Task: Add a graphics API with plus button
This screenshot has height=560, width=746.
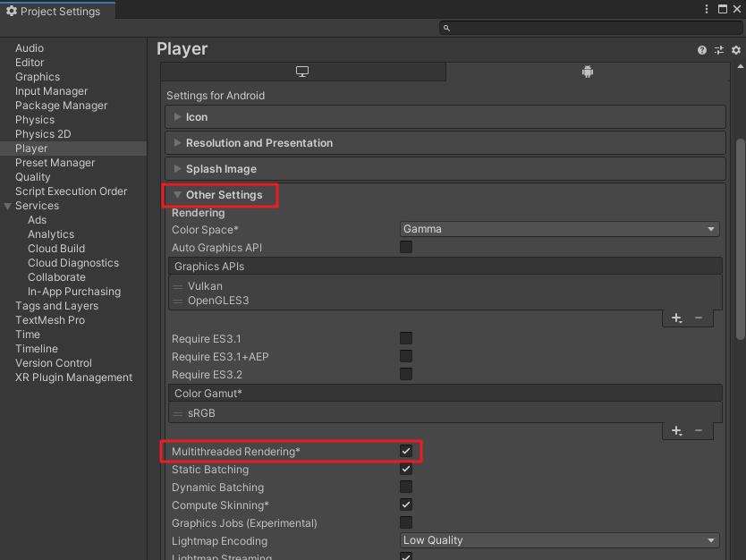Action: 677,318
